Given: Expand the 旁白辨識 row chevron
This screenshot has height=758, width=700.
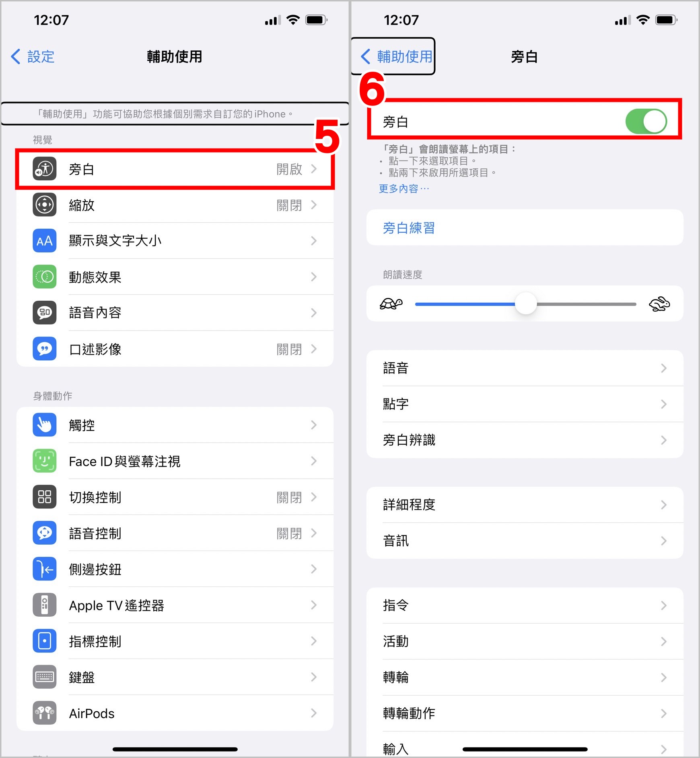Looking at the screenshot, I should click(x=664, y=440).
